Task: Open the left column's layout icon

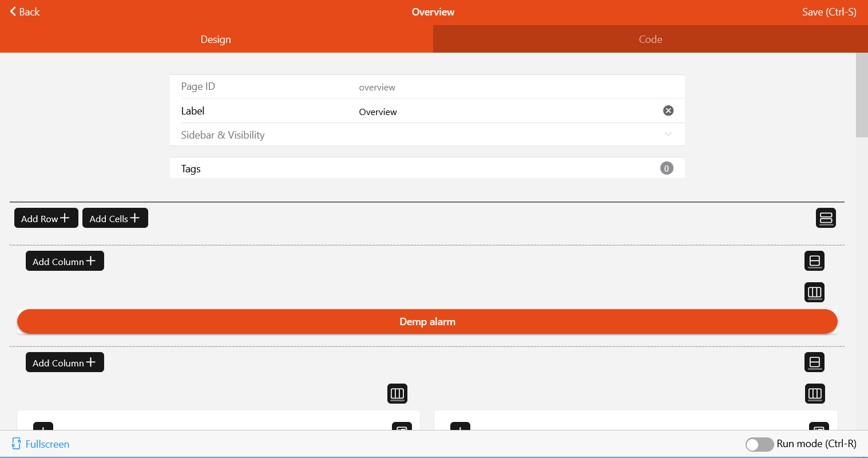Action: (397, 393)
